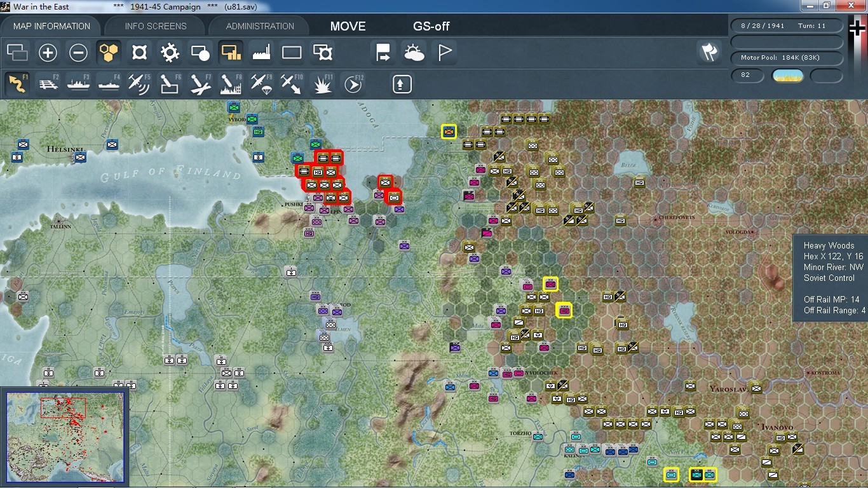Image resolution: width=868 pixels, height=488 pixels.
Task: Click the Cherepovets city label
Action: tap(675, 217)
